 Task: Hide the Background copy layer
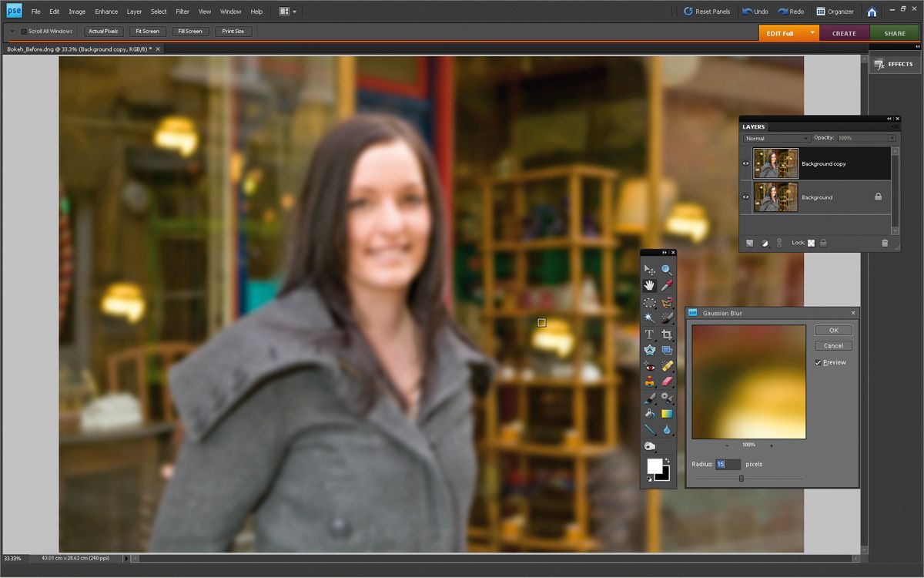click(x=746, y=163)
